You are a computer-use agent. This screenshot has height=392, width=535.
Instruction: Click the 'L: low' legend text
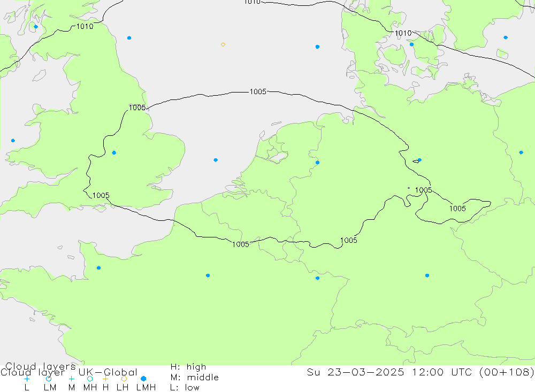click(185, 388)
